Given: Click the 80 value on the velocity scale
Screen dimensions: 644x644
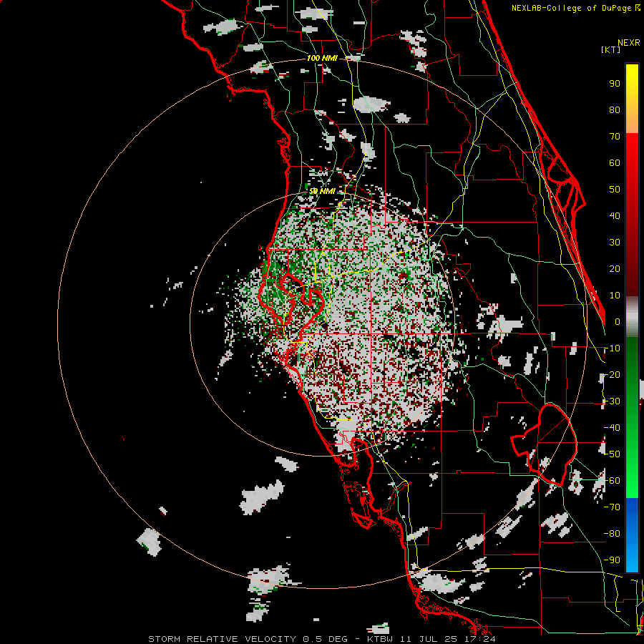Looking at the screenshot, I should coord(615,109).
